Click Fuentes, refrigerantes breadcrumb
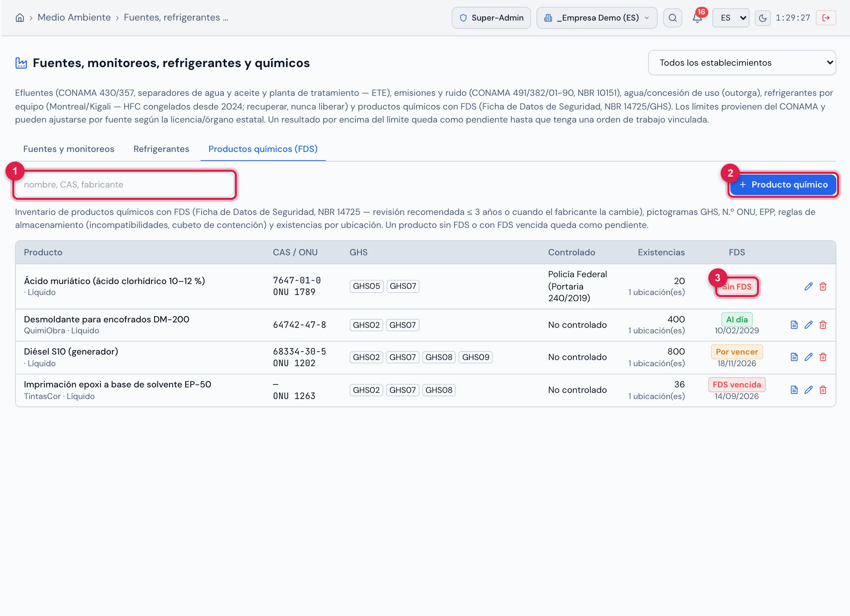Viewport: 850px width, 616px height. click(176, 17)
